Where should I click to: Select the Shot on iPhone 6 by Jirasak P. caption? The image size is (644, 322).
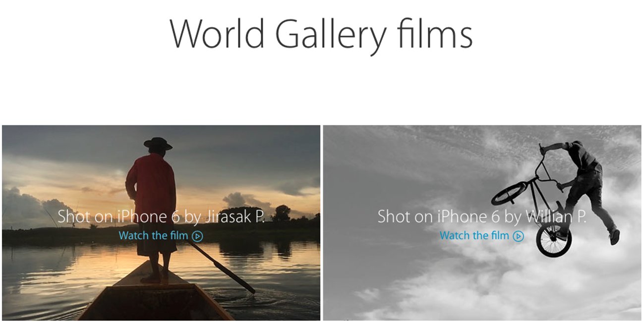[161, 216]
